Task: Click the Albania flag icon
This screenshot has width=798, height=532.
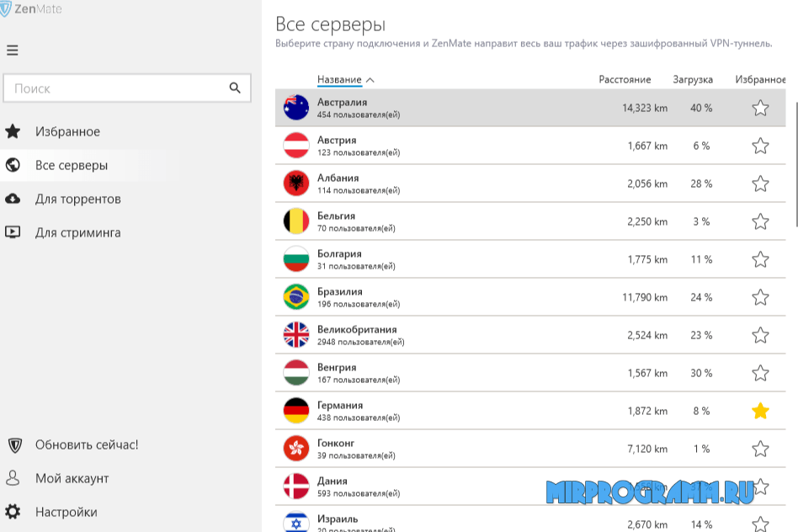Action: tap(296, 184)
